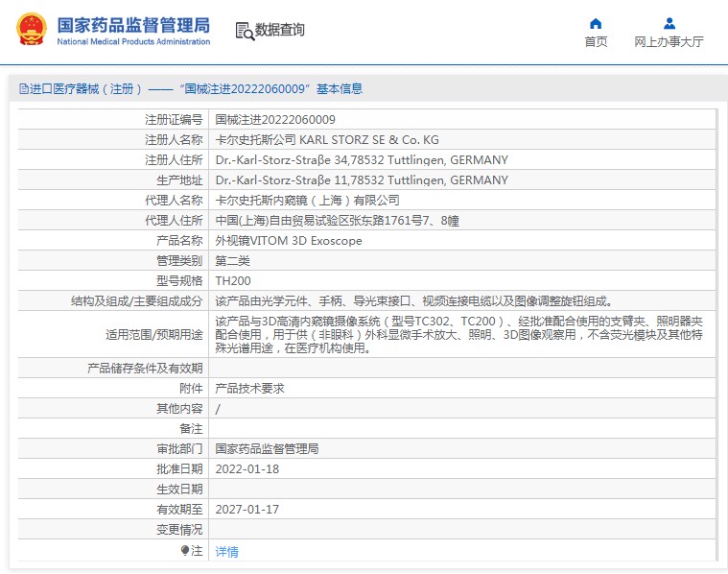This screenshot has width=728, height=574.
Task: Click the 审批部门 label
Action: click(x=179, y=449)
